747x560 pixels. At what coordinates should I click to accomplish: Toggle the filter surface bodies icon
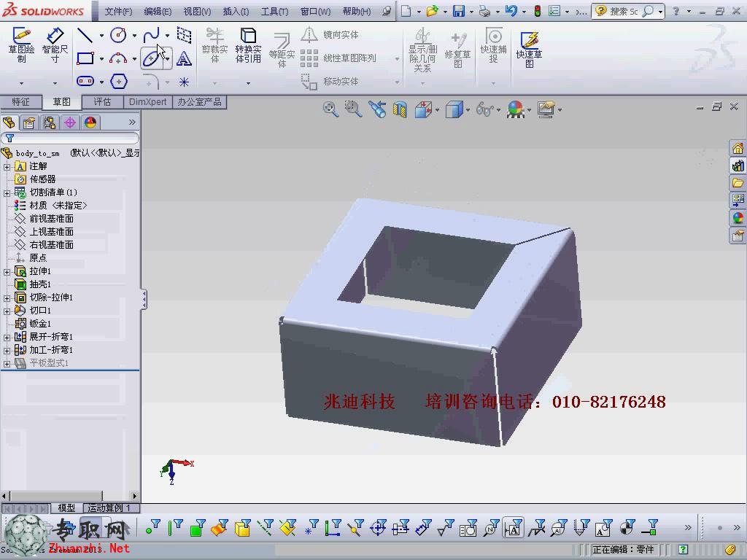coord(220,528)
